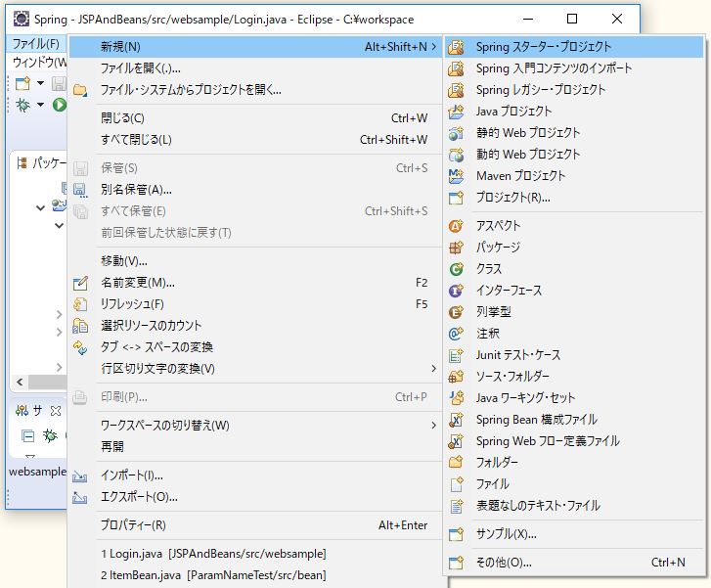Click the 動的 Web プロジェクト icon
Screen dimensions: 711x588
pyautogui.click(x=456, y=155)
